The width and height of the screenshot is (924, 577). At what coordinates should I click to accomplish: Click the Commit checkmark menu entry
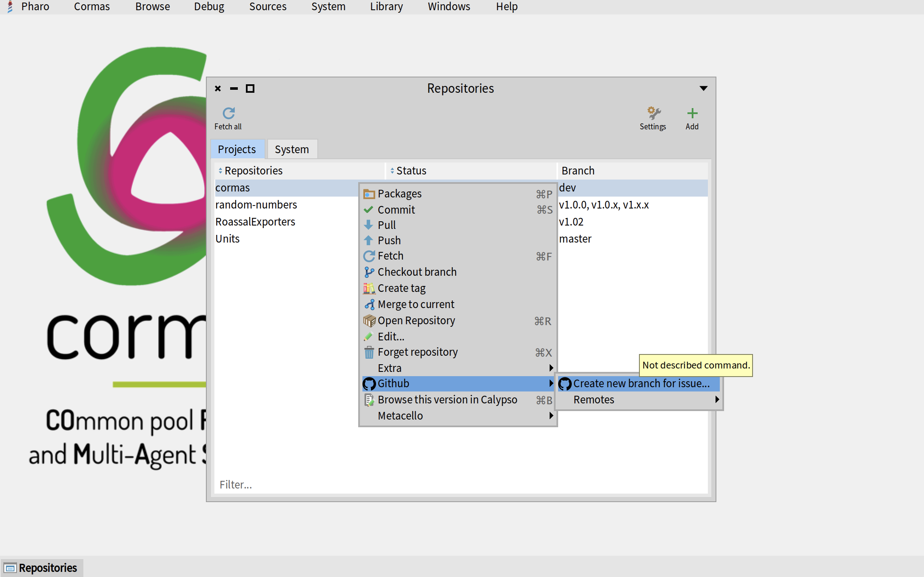click(396, 210)
